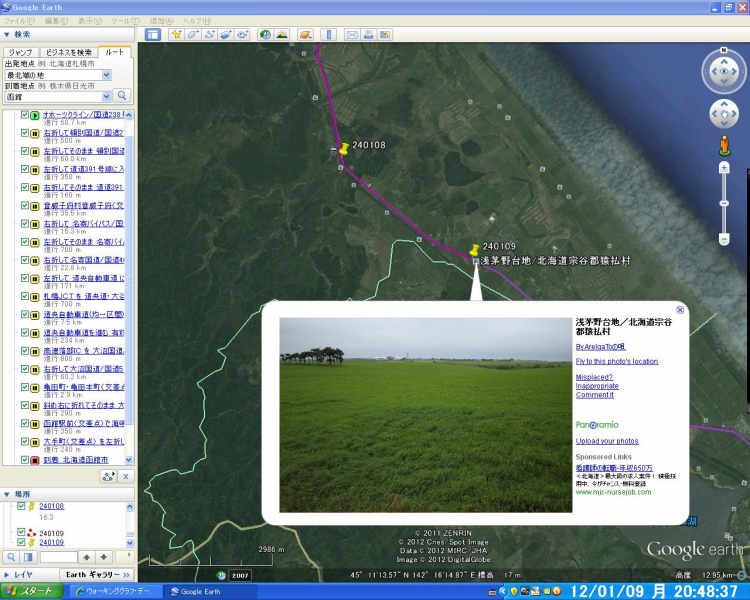Image resolution: width=750 pixels, height=600 pixels.
Task: Add a path from the toolbar
Action: click(209, 34)
